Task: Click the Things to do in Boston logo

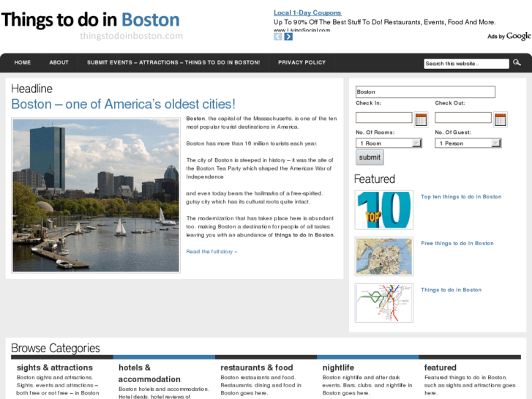Action: click(91, 20)
